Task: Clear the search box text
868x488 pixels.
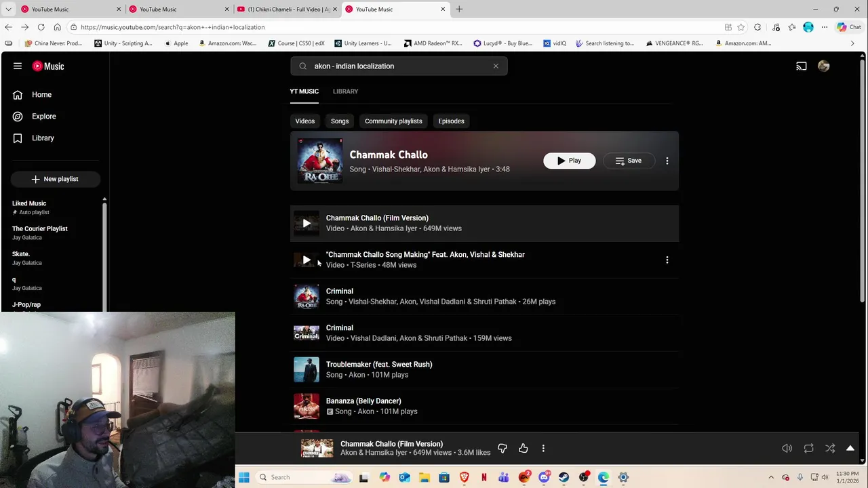Action: 496,66
